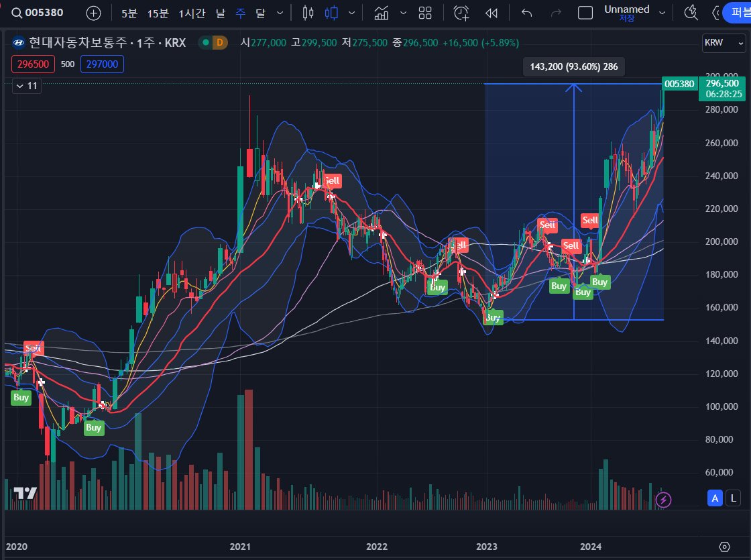Click the Hyundai logo symbol icon
The image size is (751, 560).
coord(18,43)
